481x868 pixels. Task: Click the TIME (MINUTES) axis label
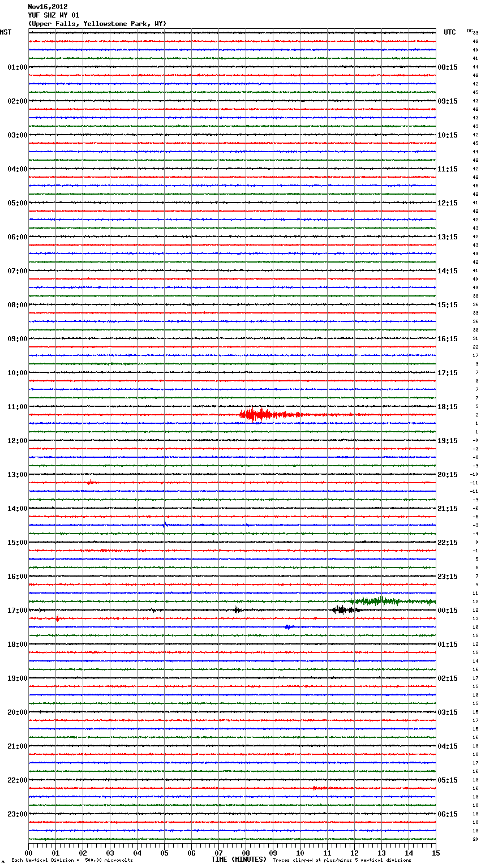[239, 860]
